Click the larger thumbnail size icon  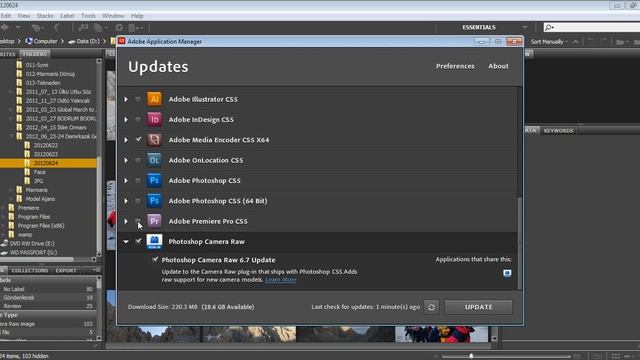tap(577, 356)
